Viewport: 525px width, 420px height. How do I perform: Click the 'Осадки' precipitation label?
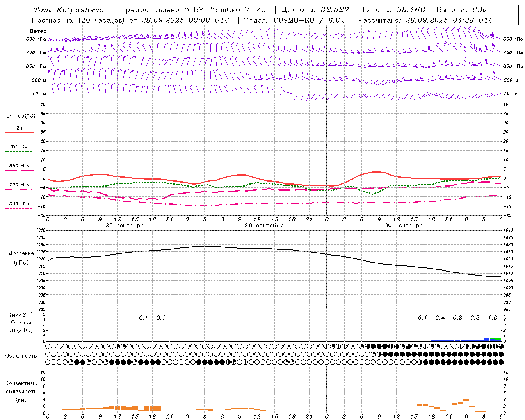pyautogui.click(x=21, y=322)
